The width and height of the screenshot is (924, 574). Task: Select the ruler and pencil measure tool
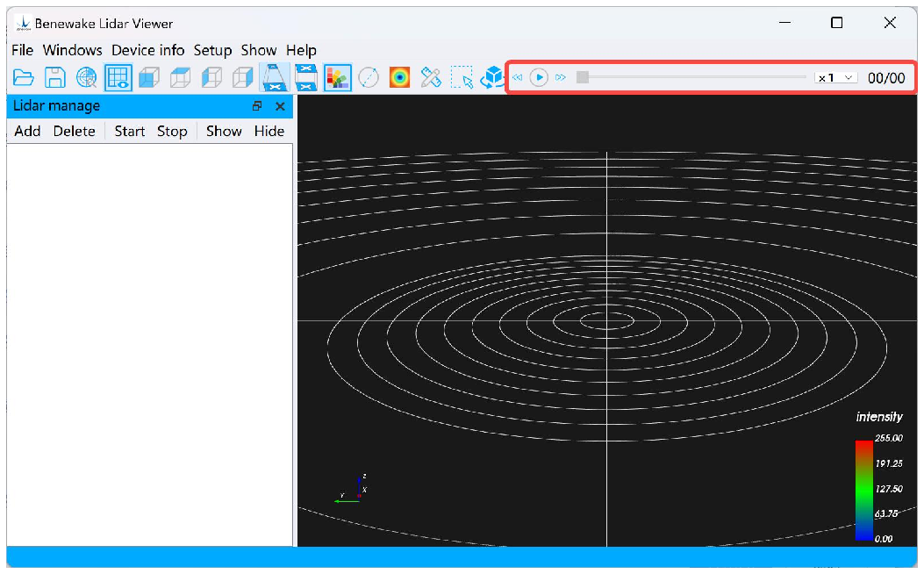coord(431,78)
